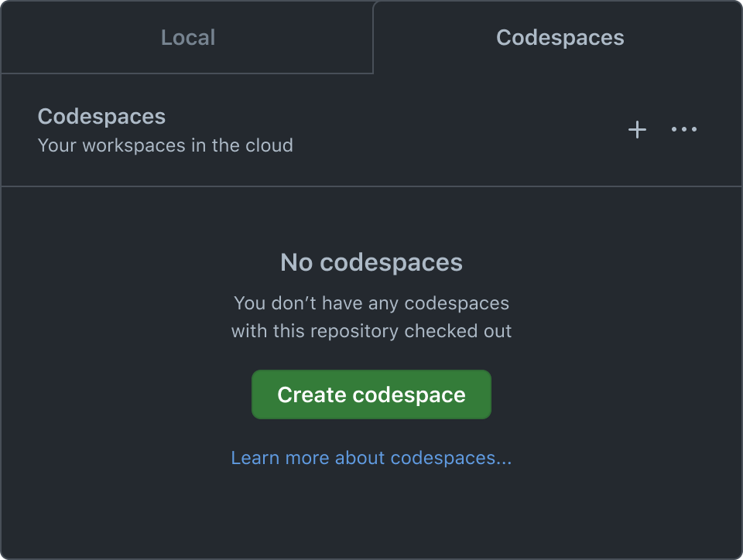Follow the blue codespaces documentation link
Image resolution: width=743 pixels, height=560 pixels.
[x=371, y=458]
